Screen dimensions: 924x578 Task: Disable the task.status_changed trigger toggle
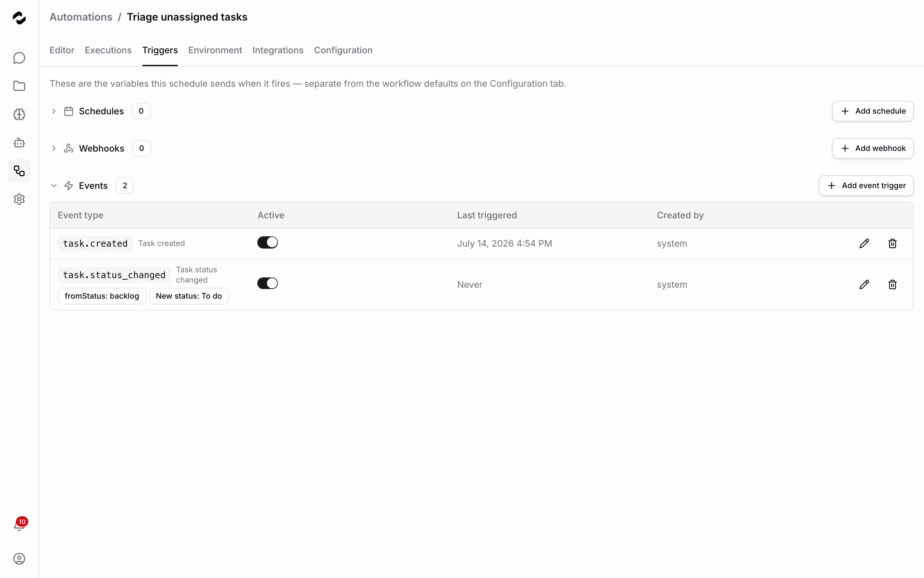pos(267,283)
